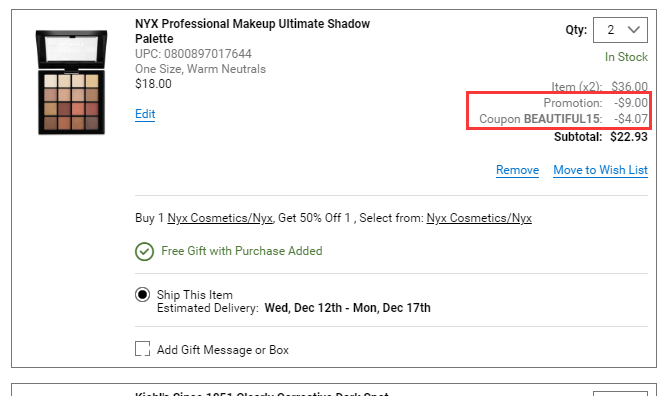
Task: Click the green Free Gift checkmark icon
Action: click(144, 251)
